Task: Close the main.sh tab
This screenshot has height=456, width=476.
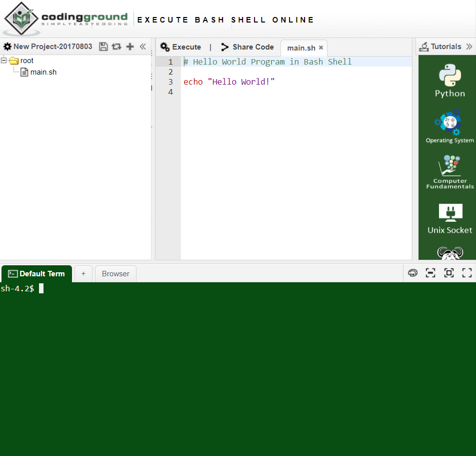Action: click(x=320, y=48)
